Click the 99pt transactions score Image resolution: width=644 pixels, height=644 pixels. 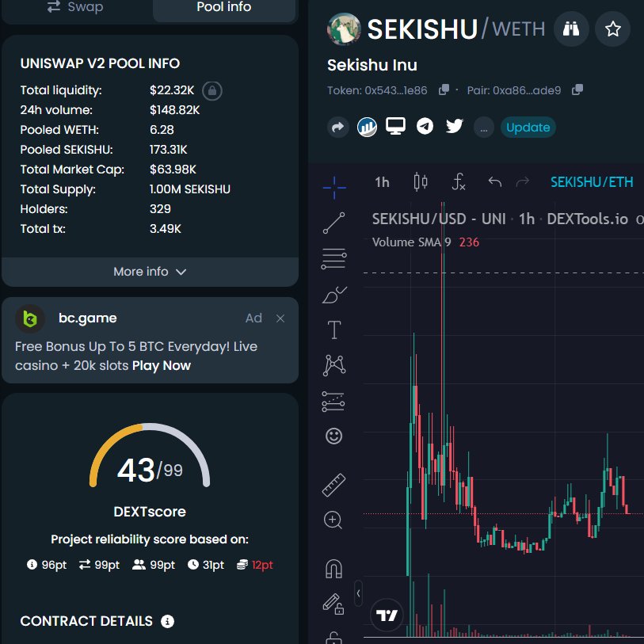tap(99, 565)
